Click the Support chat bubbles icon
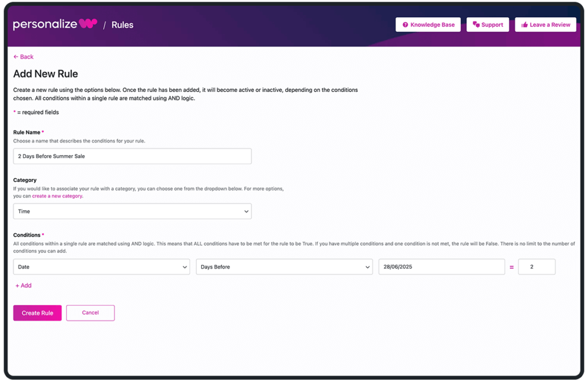This screenshot has width=588, height=383. [476, 25]
